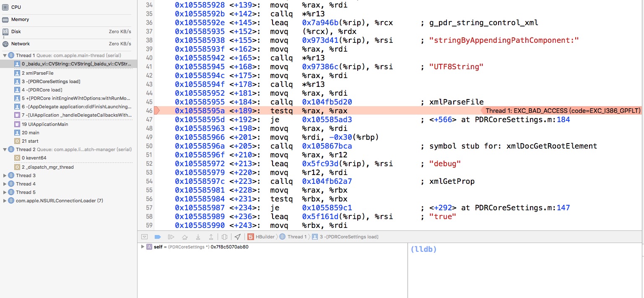
Task: Click the Thread 2 icon in navigator
Action: click(x=11, y=149)
